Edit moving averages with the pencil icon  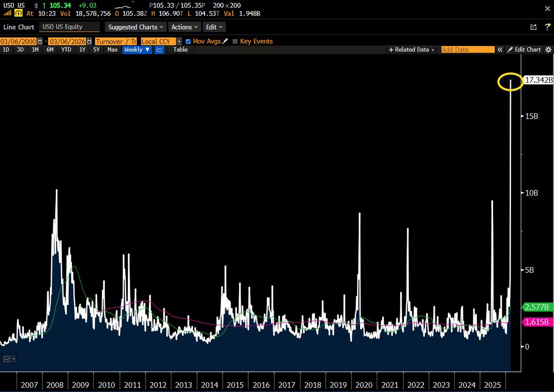[225, 41]
